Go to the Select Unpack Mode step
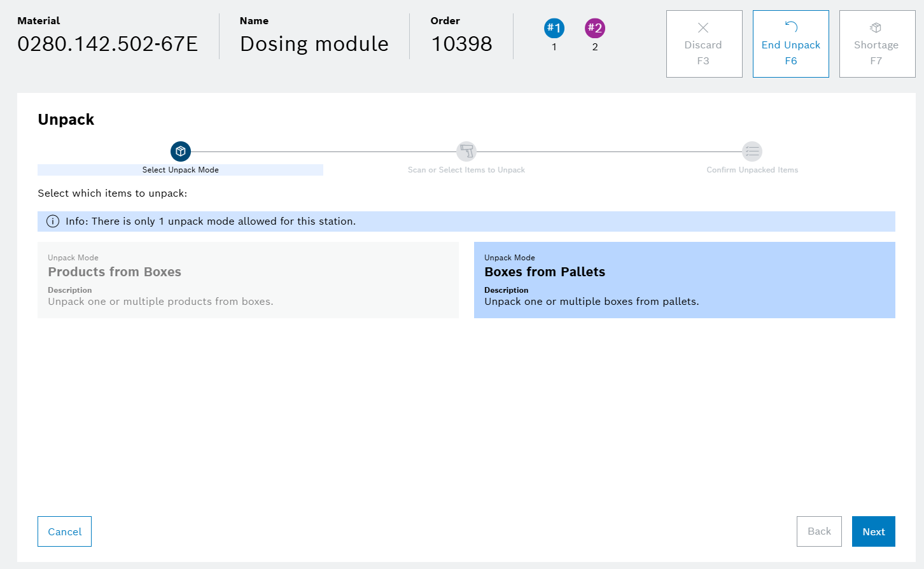The height and width of the screenshot is (569, 924). [181, 170]
